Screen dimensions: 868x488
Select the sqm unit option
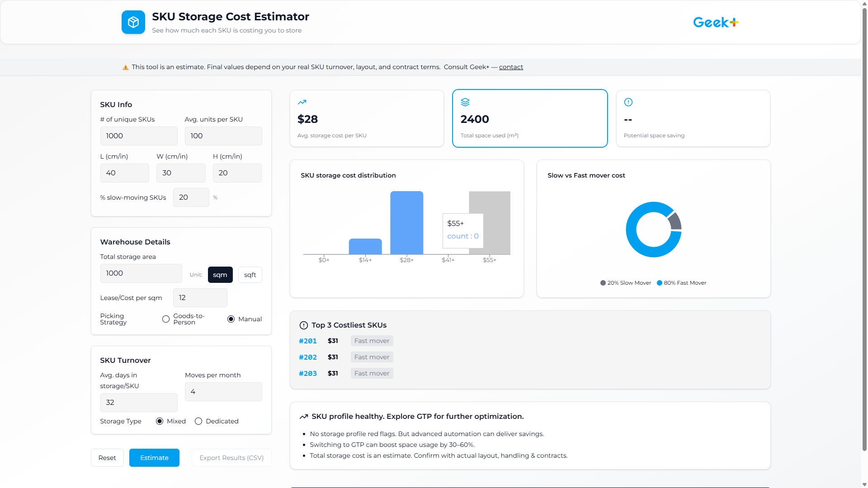coord(220,274)
